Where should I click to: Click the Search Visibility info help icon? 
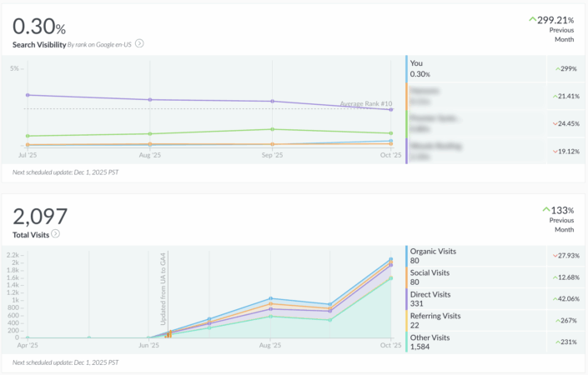[140, 43]
